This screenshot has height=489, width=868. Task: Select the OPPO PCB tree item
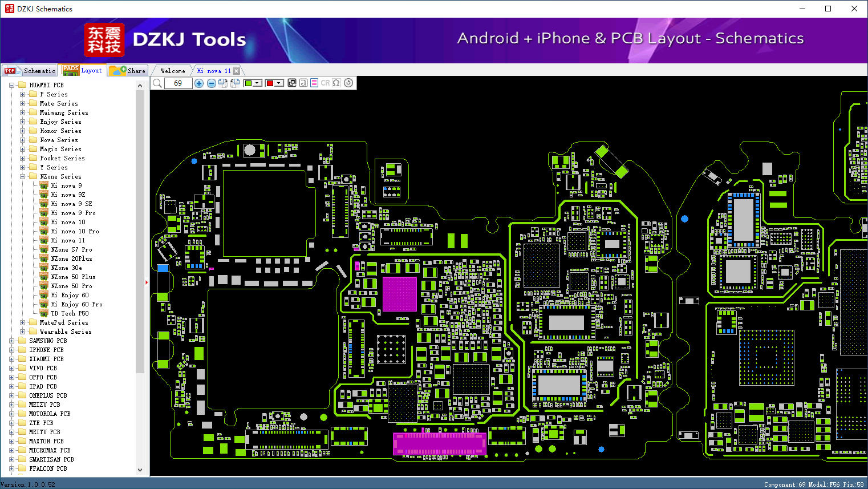43,377
